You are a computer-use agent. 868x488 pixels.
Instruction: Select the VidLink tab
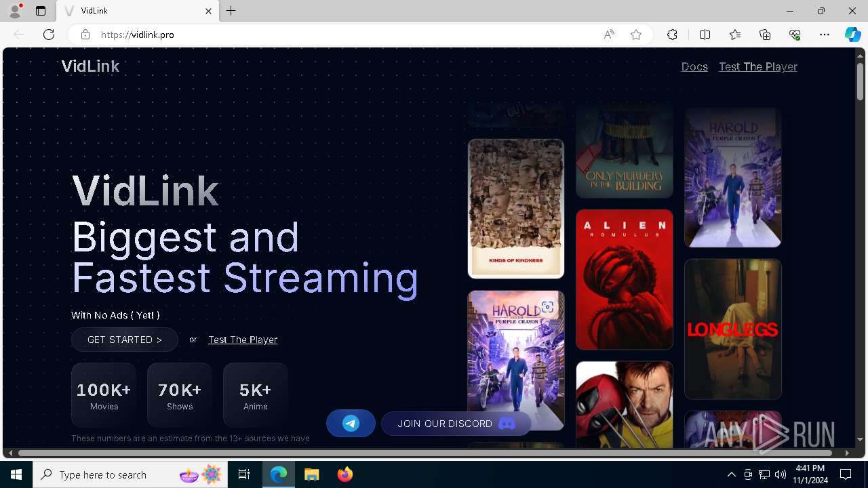(x=138, y=11)
